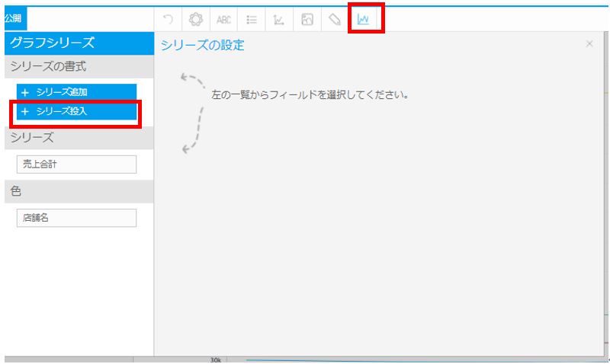Open the ABC title settings icon

click(223, 20)
